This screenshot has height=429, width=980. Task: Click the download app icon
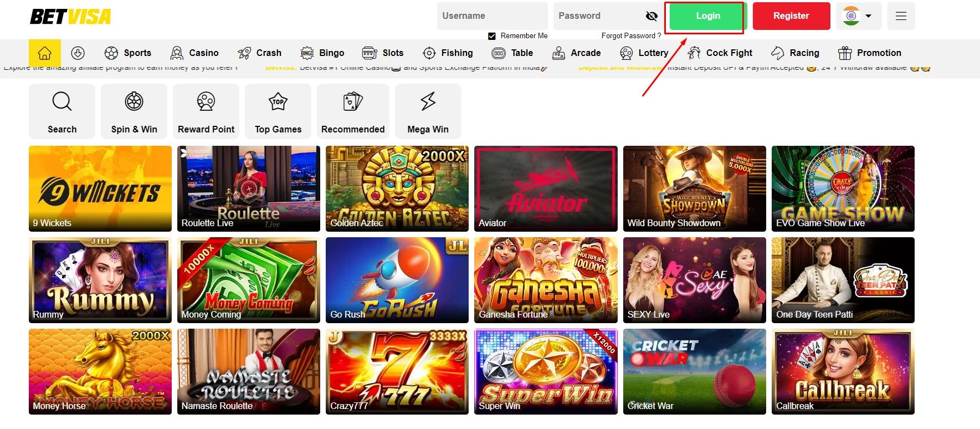[x=78, y=53]
